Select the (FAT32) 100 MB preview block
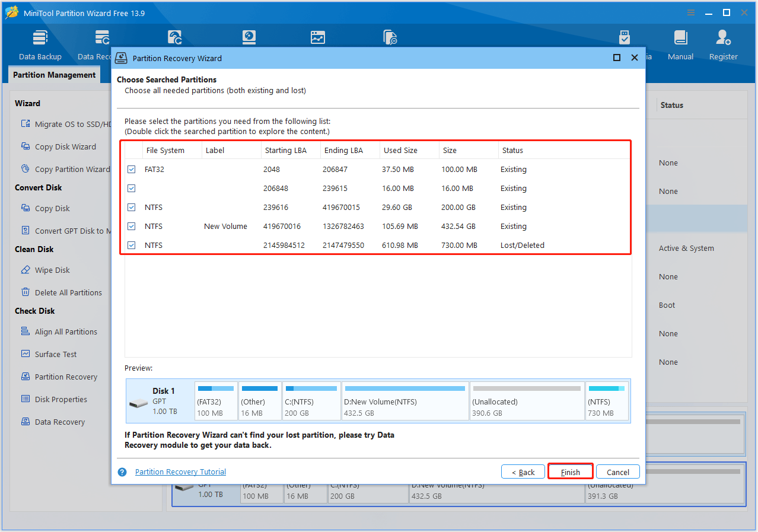The width and height of the screenshot is (758, 532). tap(216, 402)
